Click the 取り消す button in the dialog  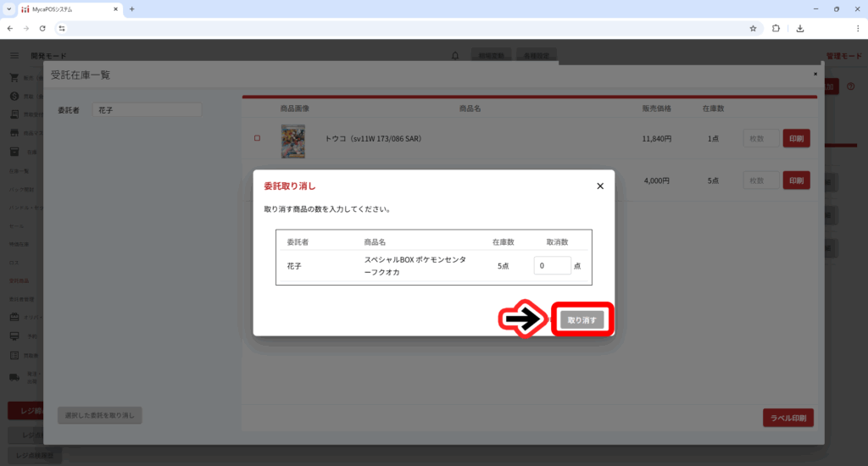click(x=581, y=320)
